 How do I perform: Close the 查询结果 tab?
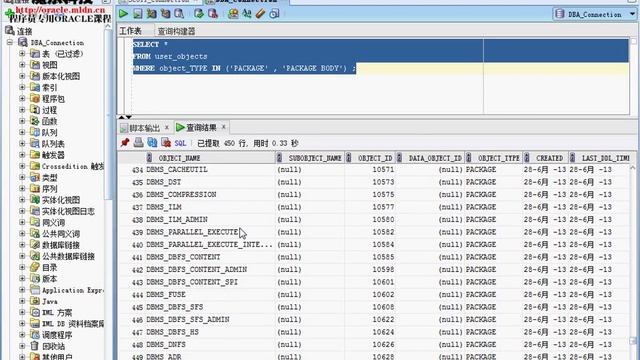(x=223, y=127)
